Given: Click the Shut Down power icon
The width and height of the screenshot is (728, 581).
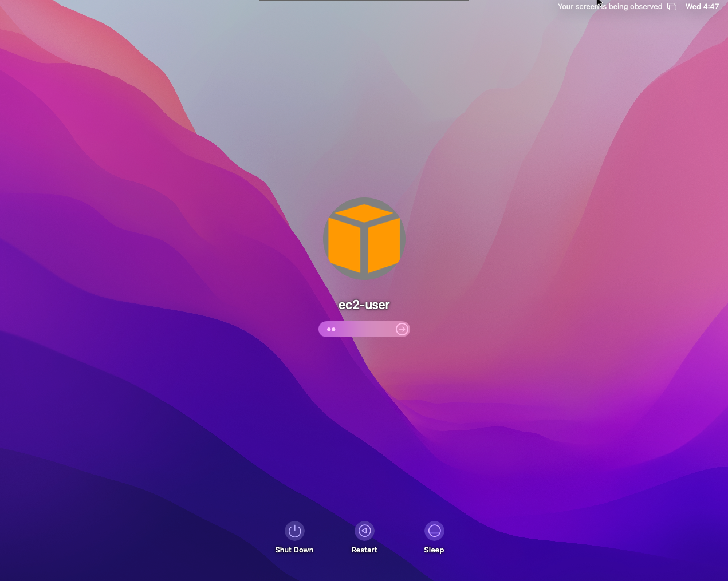Looking at the screenshot, I should (x=294, y=531).
